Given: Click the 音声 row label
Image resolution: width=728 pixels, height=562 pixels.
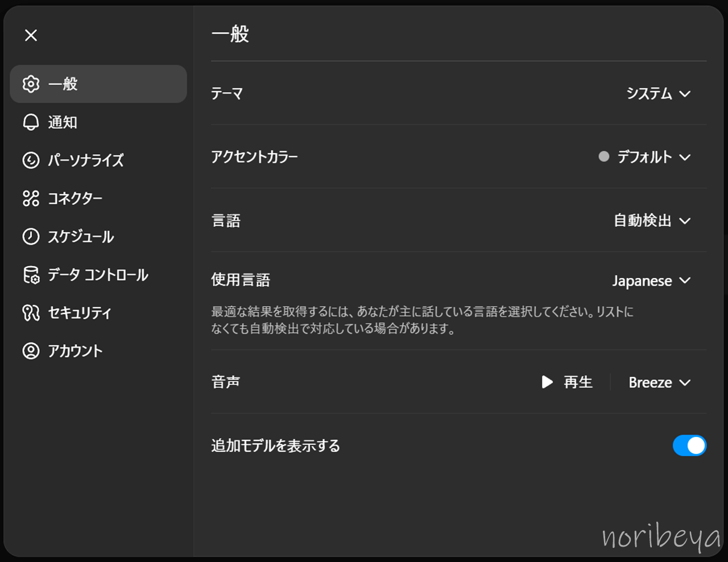Looking at the screenshot, I should (x=226, y=382).
